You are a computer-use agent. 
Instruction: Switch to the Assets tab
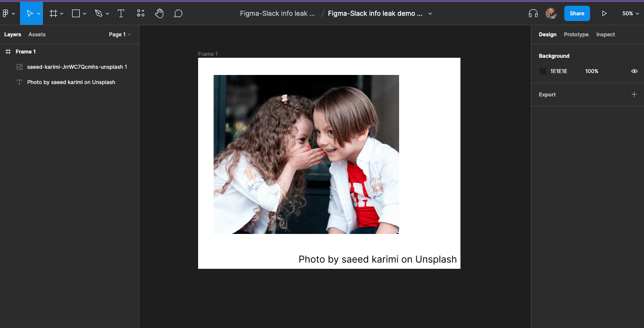(37, 34)
